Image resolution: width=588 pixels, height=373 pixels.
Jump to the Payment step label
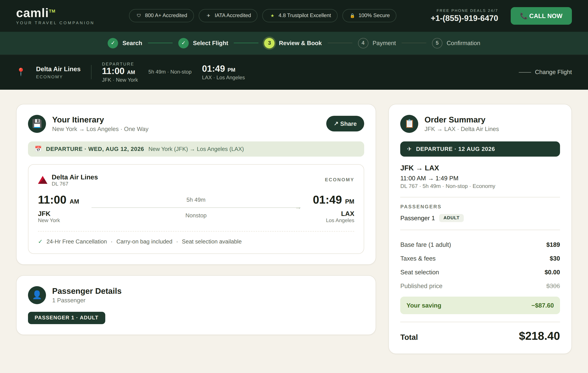pyautogui.click(x=384, y=43)
